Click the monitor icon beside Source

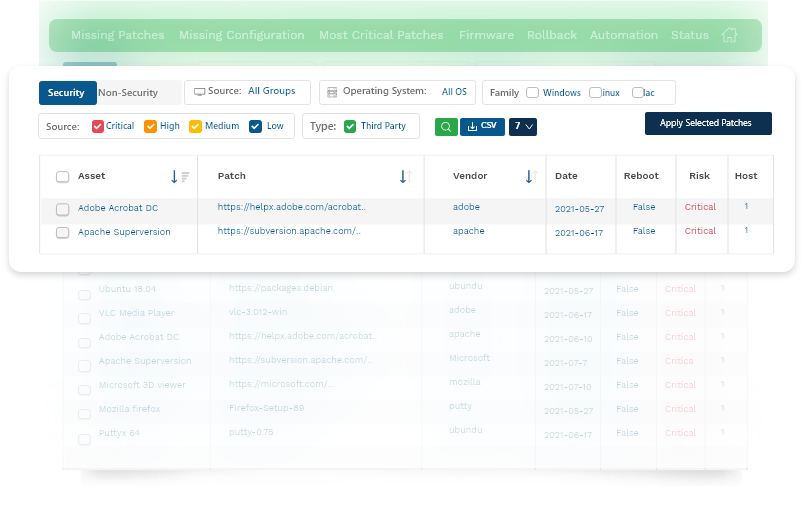click(x=199, y=92)
